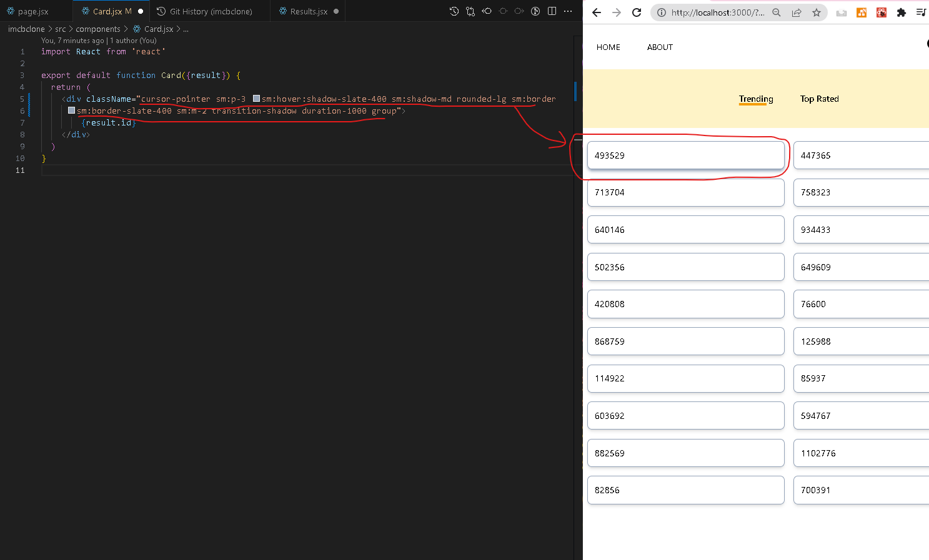The image size is (929, 560).
Task: Open the red bug extension icon
Action: click(x=882, y=12)
